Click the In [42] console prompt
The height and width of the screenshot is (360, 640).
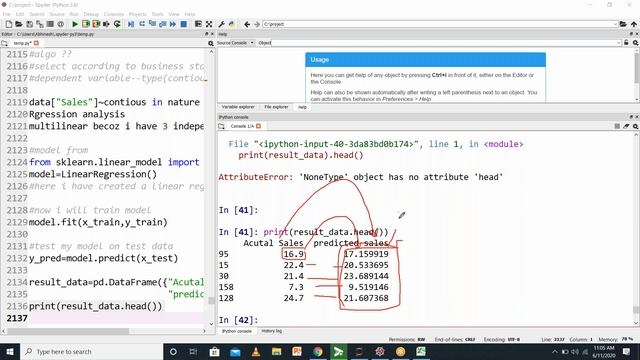point(238,320)
